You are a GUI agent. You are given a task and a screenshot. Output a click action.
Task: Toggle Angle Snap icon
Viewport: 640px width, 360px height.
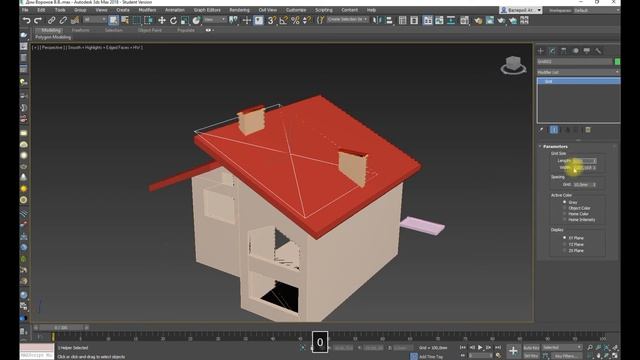(283, 20)
